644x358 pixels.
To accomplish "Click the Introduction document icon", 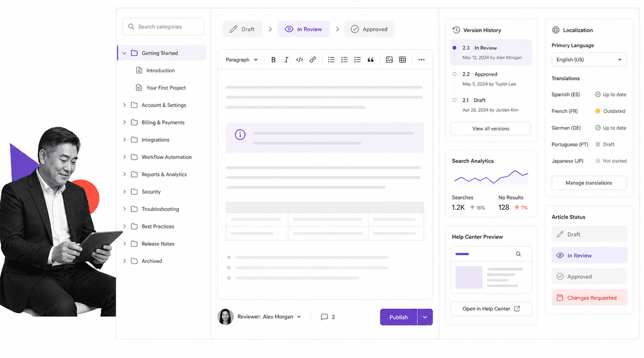I will coord(139,70).
